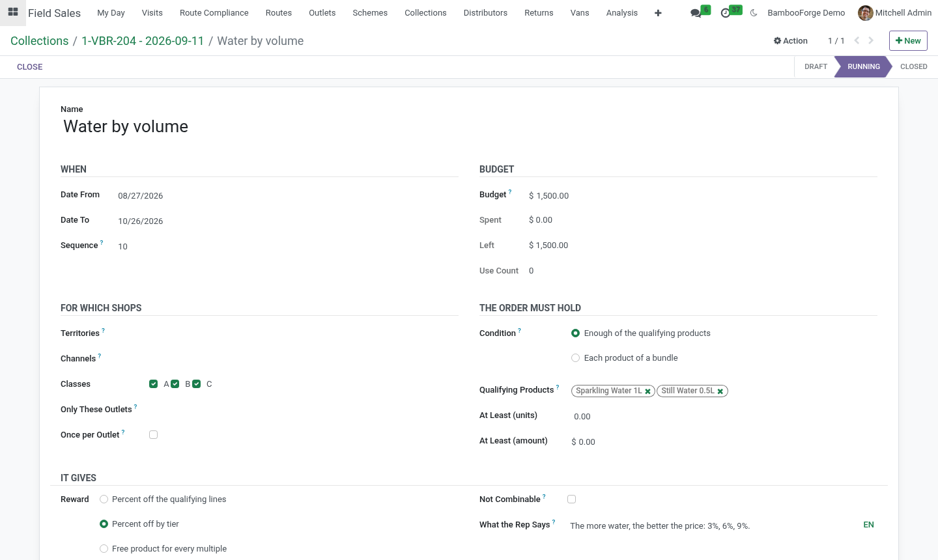Click the help mark beside Sequence
This screenshot has height=560, width=938.
click(x=102, y=243)
